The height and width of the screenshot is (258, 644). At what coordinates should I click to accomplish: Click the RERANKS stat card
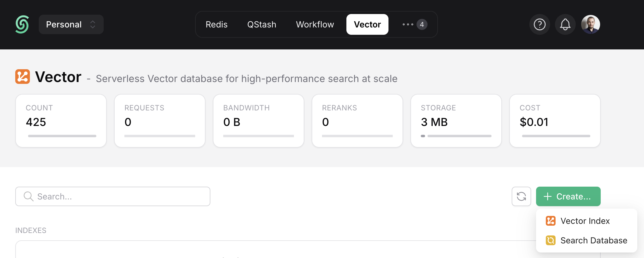[x=357, y=121]
